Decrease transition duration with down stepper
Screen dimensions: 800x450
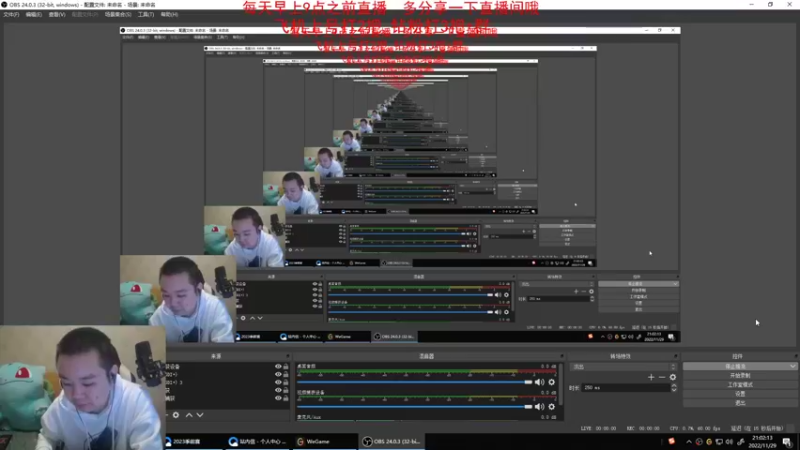click(x=674, y=390)
